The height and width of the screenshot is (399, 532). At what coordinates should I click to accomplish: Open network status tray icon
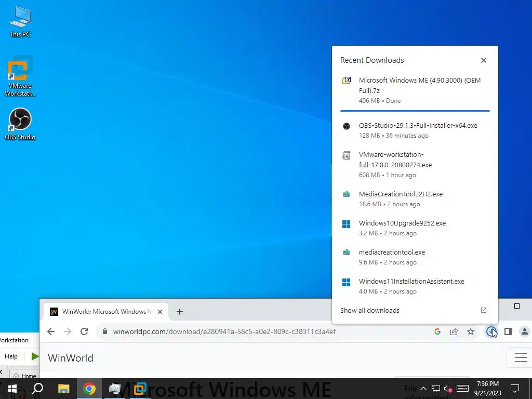pos(436,389)
